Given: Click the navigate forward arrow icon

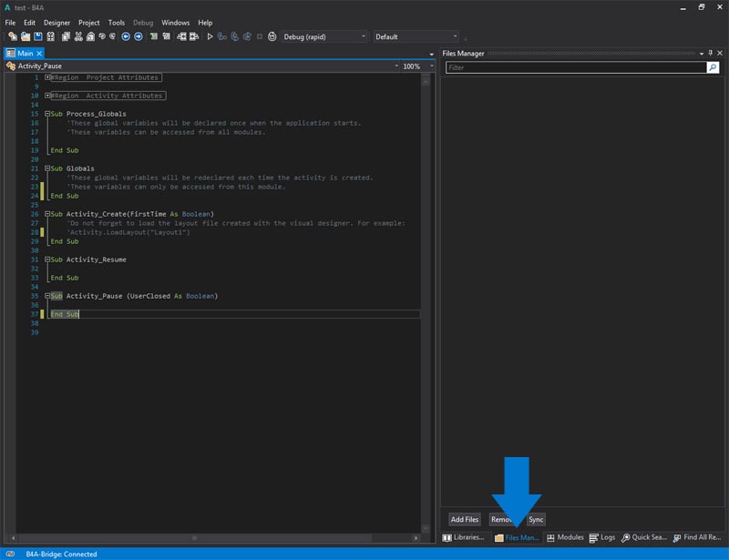Looking at the screenshot, I should pos(139,36).
